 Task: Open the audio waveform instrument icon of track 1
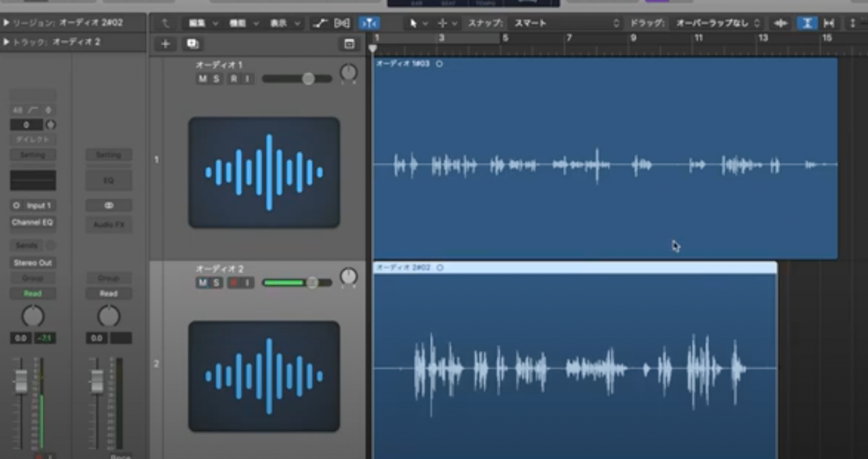coord(264,172)
